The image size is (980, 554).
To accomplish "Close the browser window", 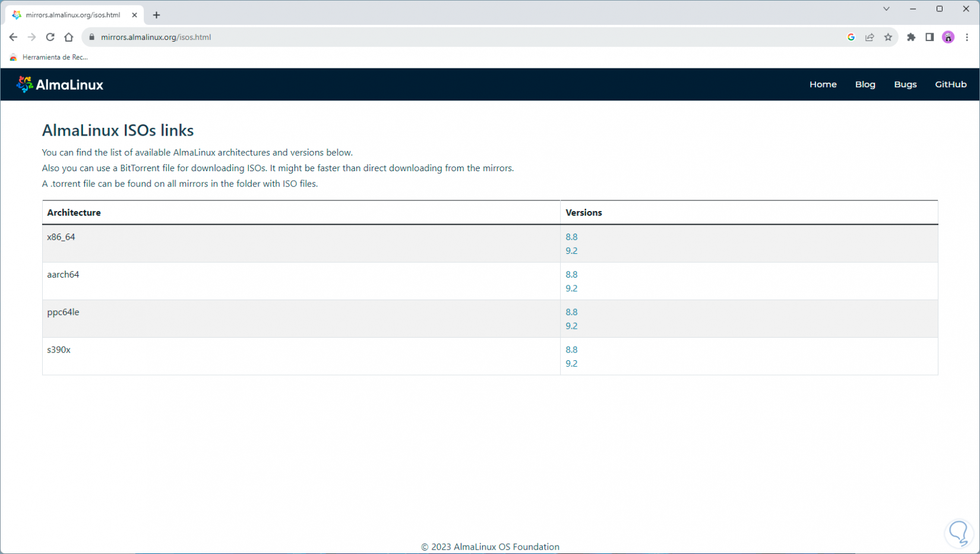I will pos(966,9).
